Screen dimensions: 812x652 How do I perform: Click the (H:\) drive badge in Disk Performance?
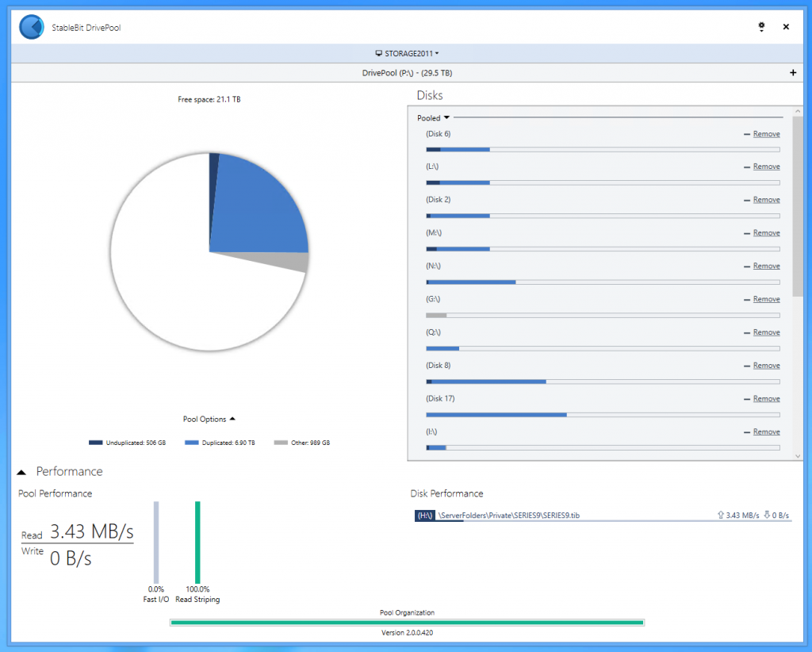point(424,515)
